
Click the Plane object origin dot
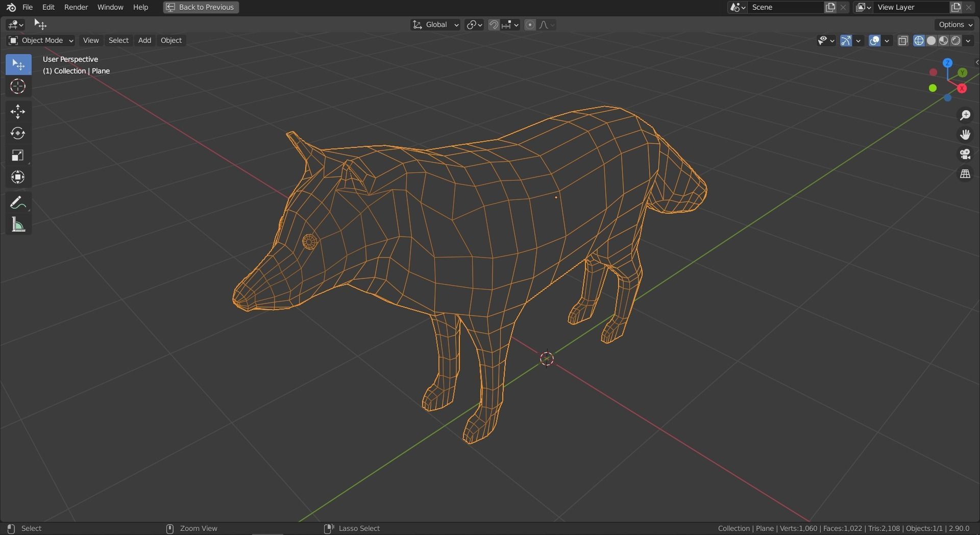click(x=556, y=197)
